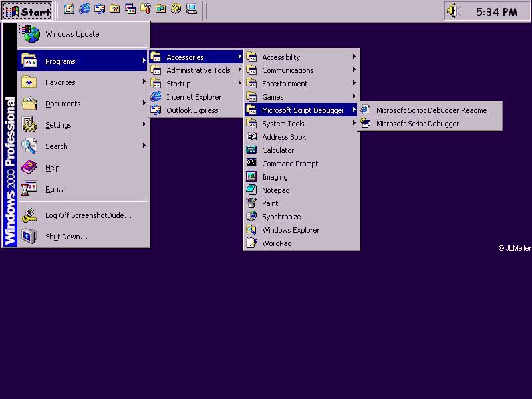Expand the Search submenu arrow
532x399 pixels.
click(x=144, y=146)
